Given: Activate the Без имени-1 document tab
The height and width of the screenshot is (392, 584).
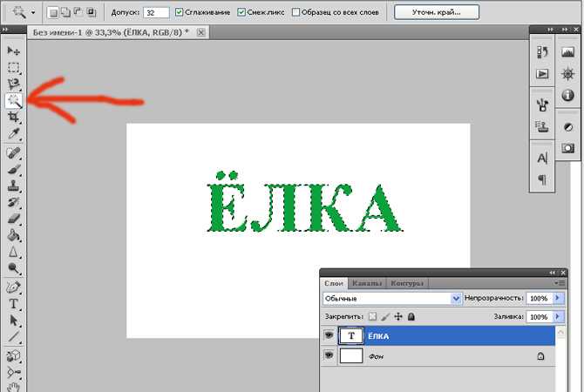Looking at the screenshot, I should (x=111, y=32).
